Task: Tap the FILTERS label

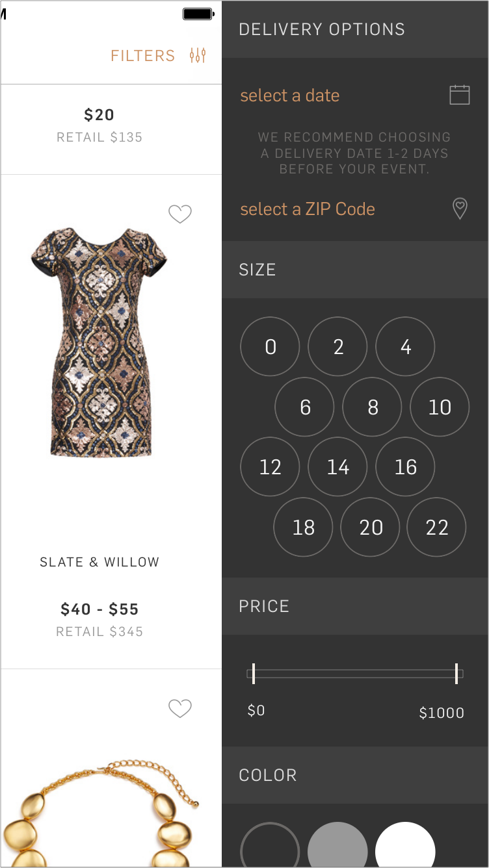Action: point(143,56)
